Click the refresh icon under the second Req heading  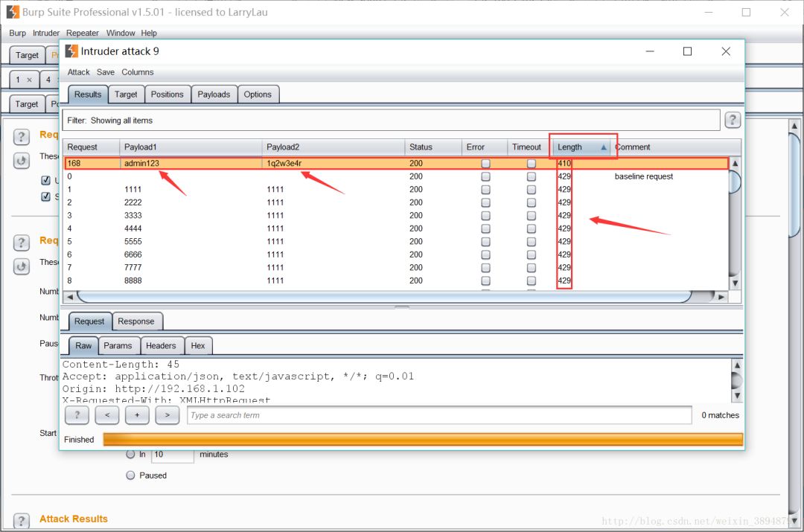tap(21, 266)
